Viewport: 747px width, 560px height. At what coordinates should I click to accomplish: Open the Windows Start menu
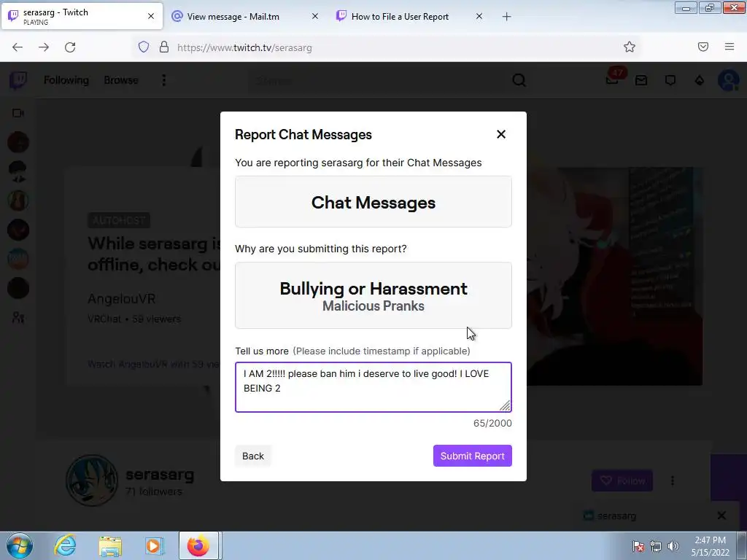click(x=20, y=545)
